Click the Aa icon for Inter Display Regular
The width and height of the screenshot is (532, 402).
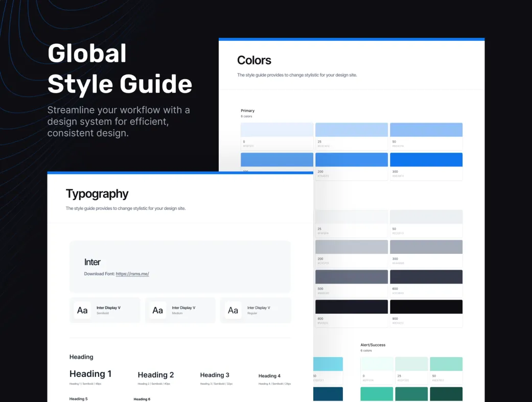pyautogui.click(x=233, y=310)
